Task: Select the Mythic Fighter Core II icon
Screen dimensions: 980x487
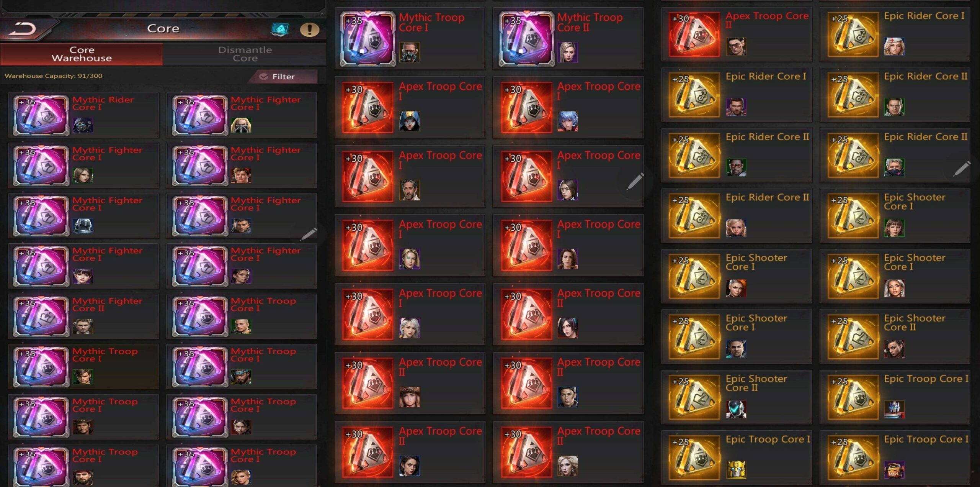Action: [x=41, y=316]
